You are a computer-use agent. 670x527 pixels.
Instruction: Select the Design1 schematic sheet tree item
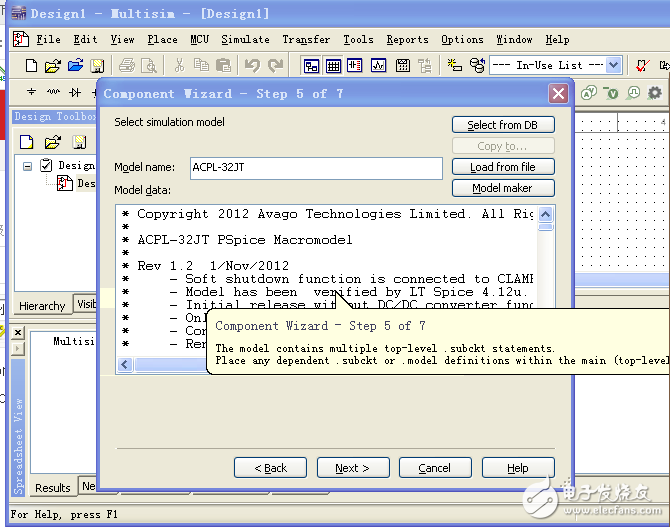click(x=76, y=183)
